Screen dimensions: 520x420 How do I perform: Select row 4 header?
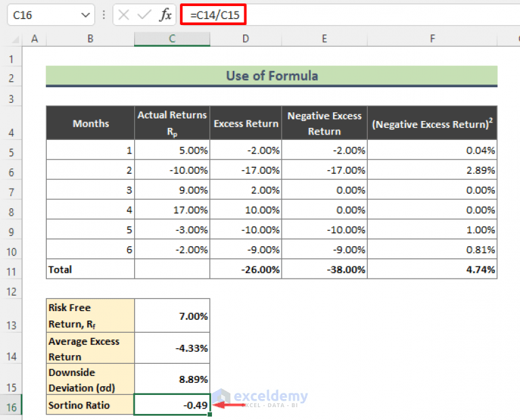click(x=11, y=123)
